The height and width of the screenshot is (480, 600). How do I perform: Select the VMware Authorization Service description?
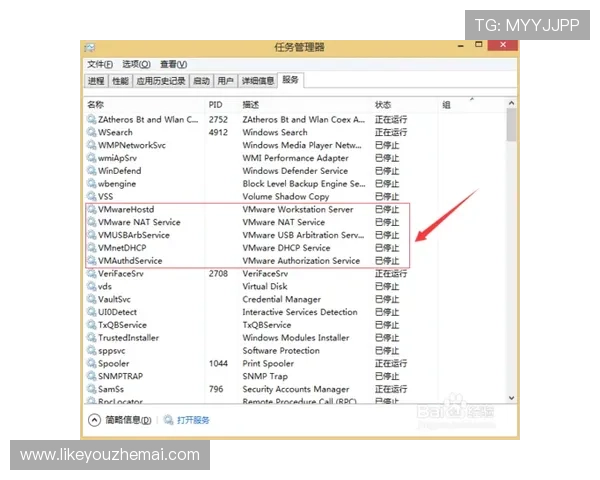[301, 261]
